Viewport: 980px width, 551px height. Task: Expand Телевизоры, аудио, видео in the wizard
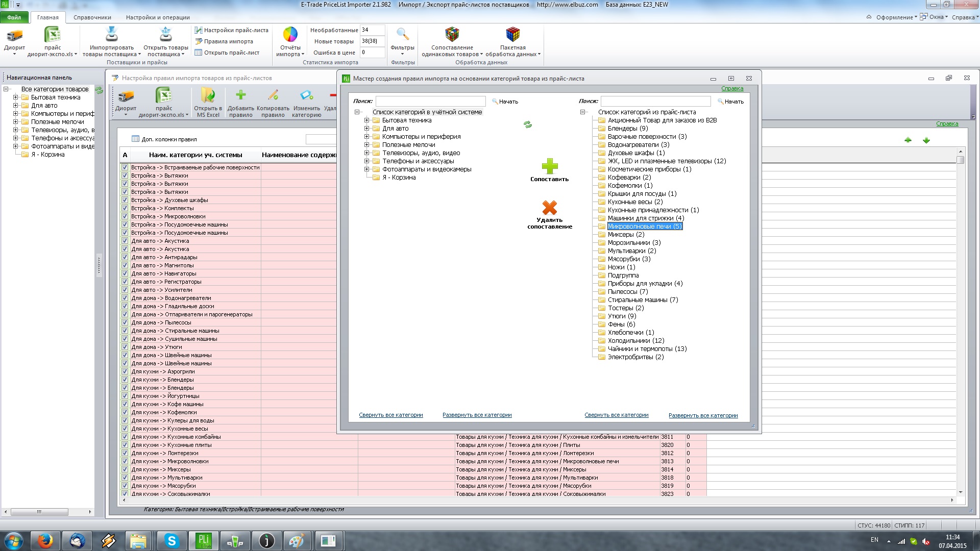click(x=366, y=153)
